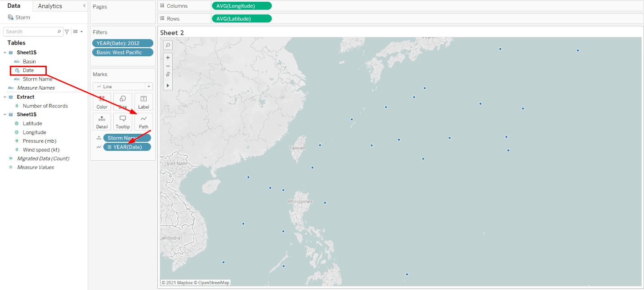Zoom in on the map with the plus icon
The width and height of the screenshot is (644, 290).
pos(168,57)
